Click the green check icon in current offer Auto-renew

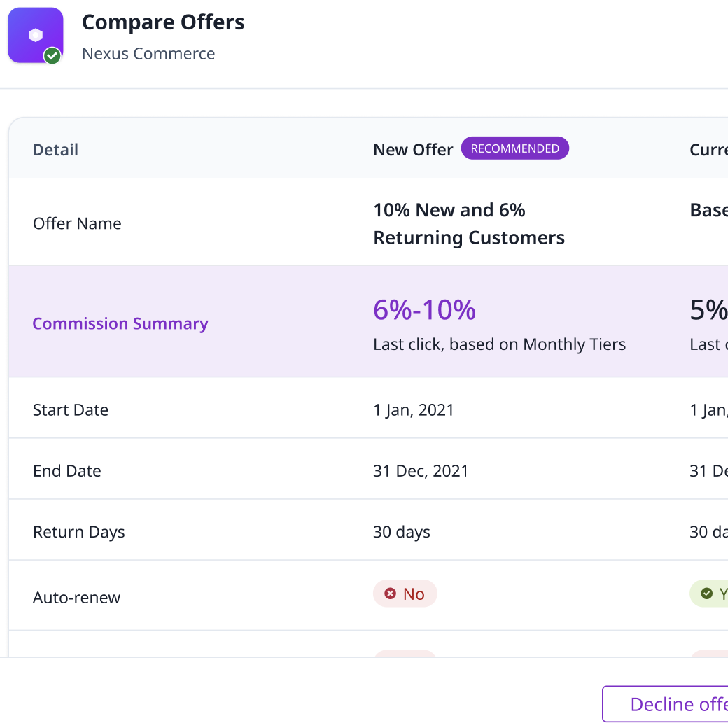[x=707, y=594]
